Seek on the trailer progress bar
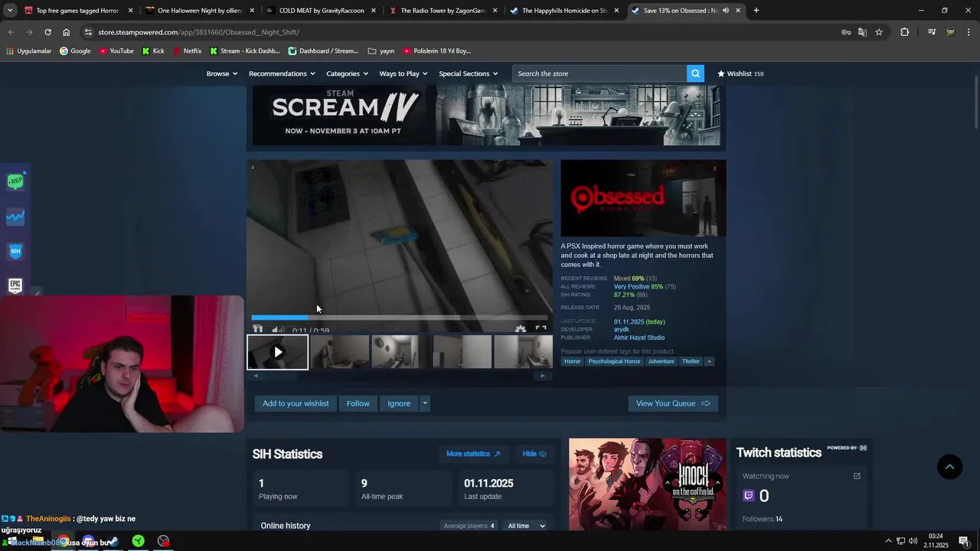The image size is (980, 551). [400, 317]
